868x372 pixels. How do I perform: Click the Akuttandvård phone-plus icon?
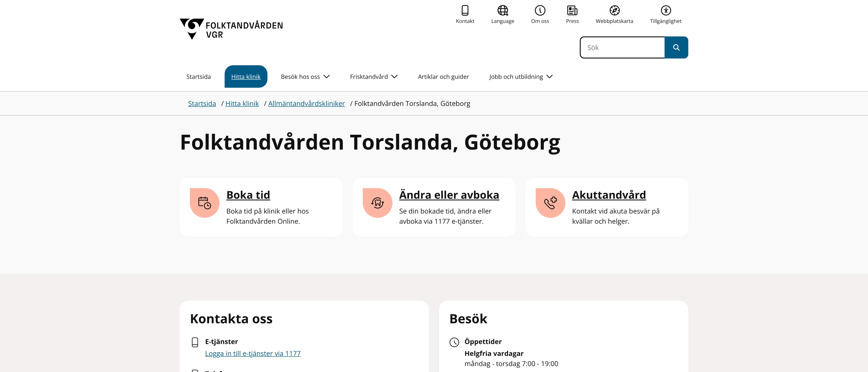point(550,203)
